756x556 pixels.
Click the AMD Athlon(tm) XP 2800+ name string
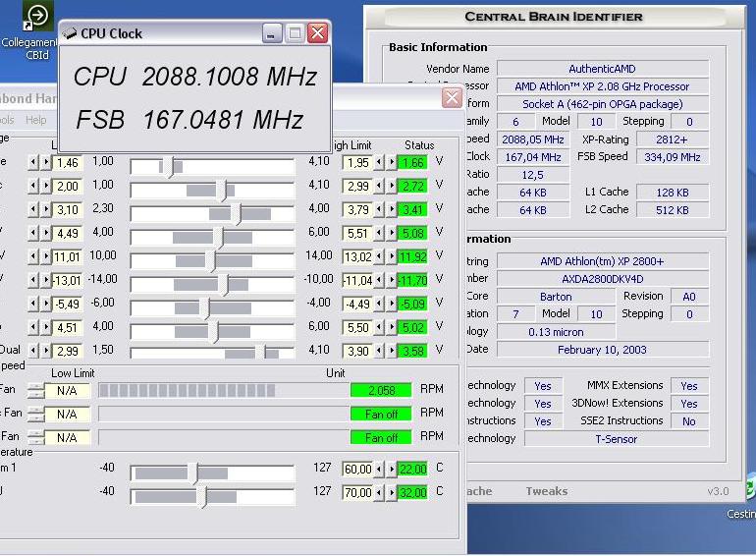click(603, 261)
